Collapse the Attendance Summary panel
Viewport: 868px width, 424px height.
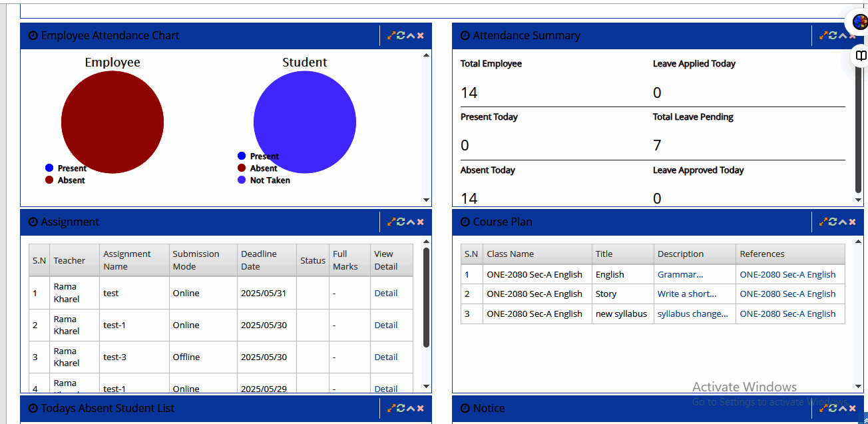point(843,35)
